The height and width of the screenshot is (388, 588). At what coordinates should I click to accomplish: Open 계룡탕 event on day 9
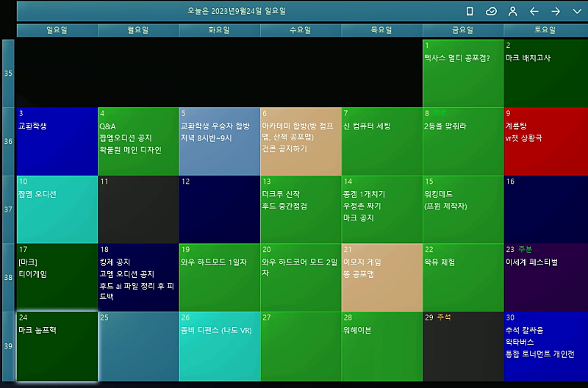point(516,126)
